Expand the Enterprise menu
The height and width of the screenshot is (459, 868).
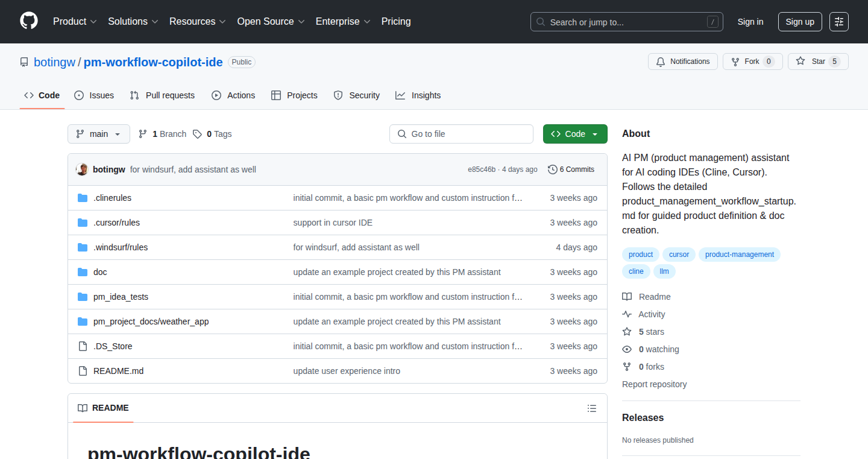point(343,21)
